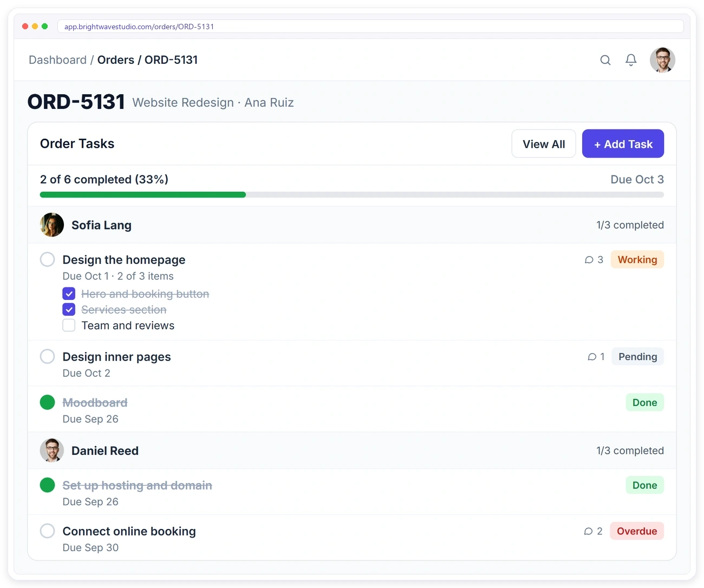Click the green task progress bar
This screenshot has width=704, height=588.
pos(143,194)
